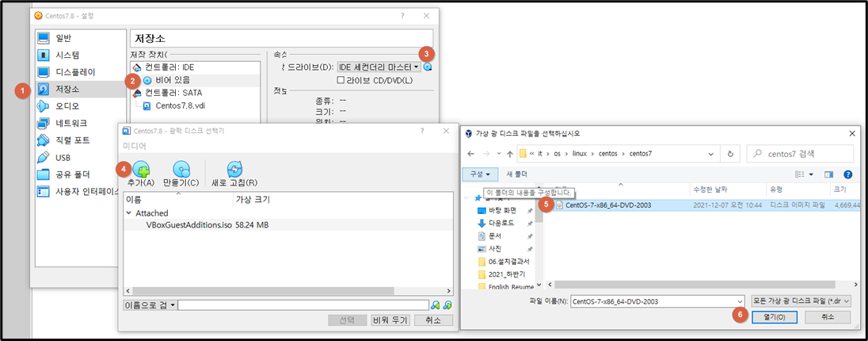Select the 디스플레이 settings category
Viewport: 868px width, 341px height.
click(x=81, y=72)
